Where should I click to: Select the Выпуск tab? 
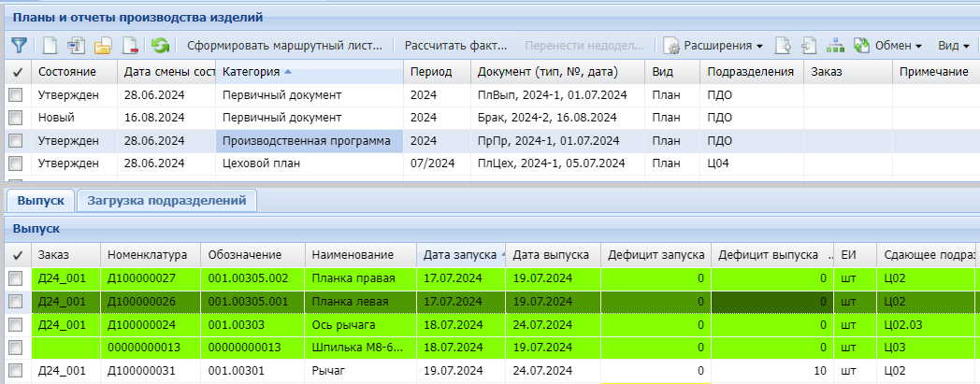[x=40, y=200]
